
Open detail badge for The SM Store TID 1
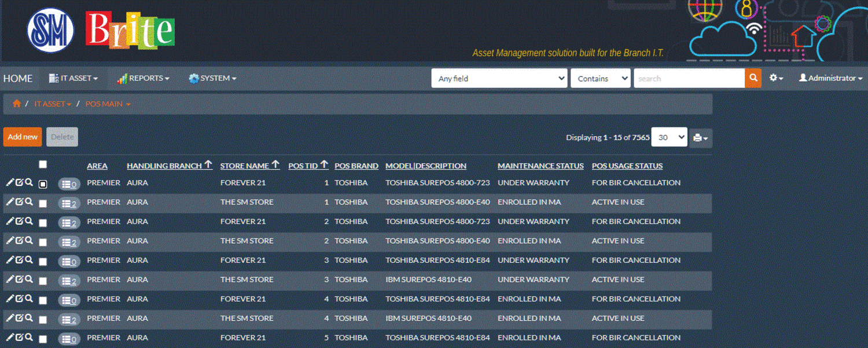(69, 204)
